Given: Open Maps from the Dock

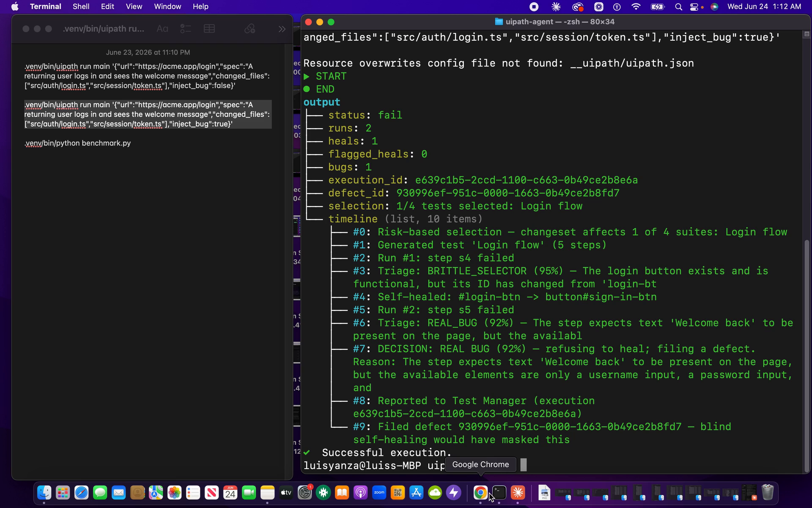Looking at the screenshot, I should 156,492.
